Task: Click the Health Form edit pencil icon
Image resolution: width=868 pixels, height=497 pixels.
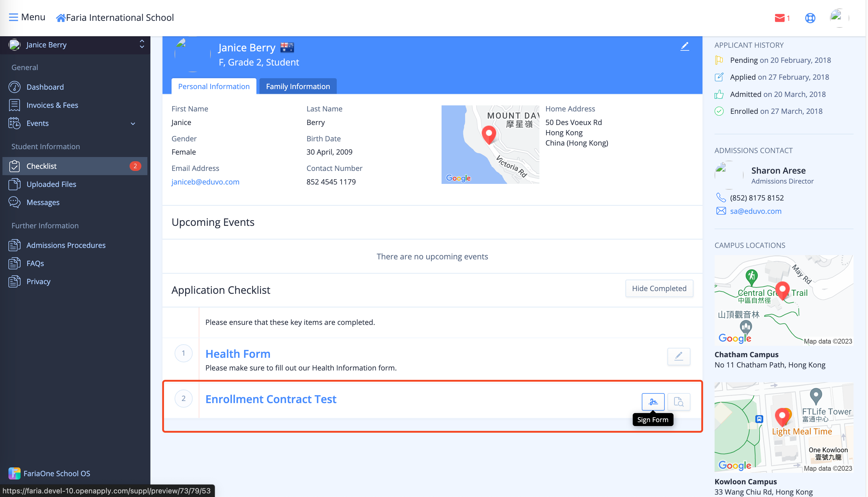Action: pos(679,356)
